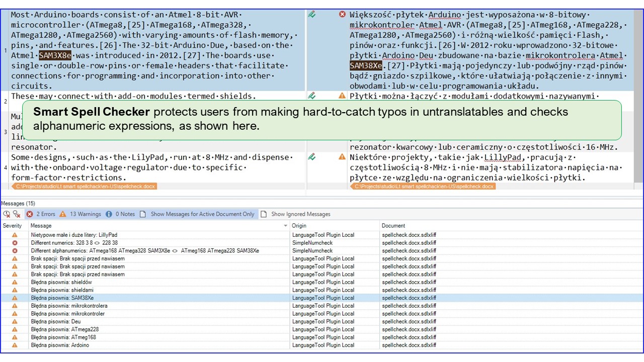Click the error icon on segment 1
This screenshot has height=362, width=644.
click(343, 15)
